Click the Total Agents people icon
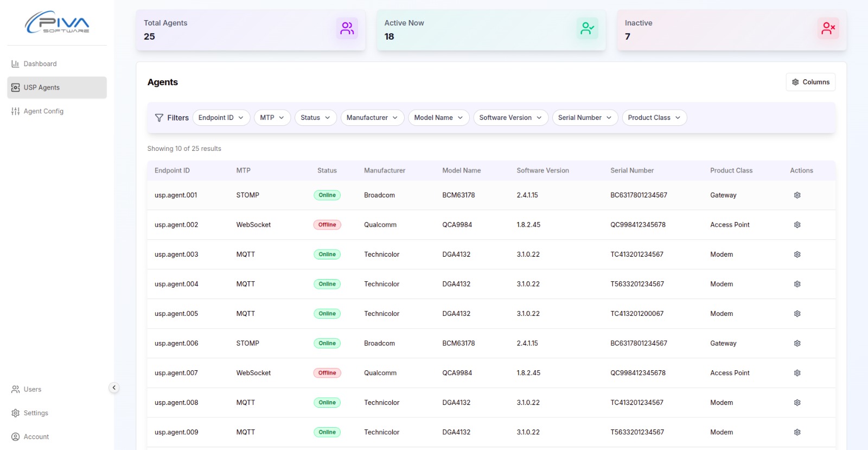 tap(347, 29)
